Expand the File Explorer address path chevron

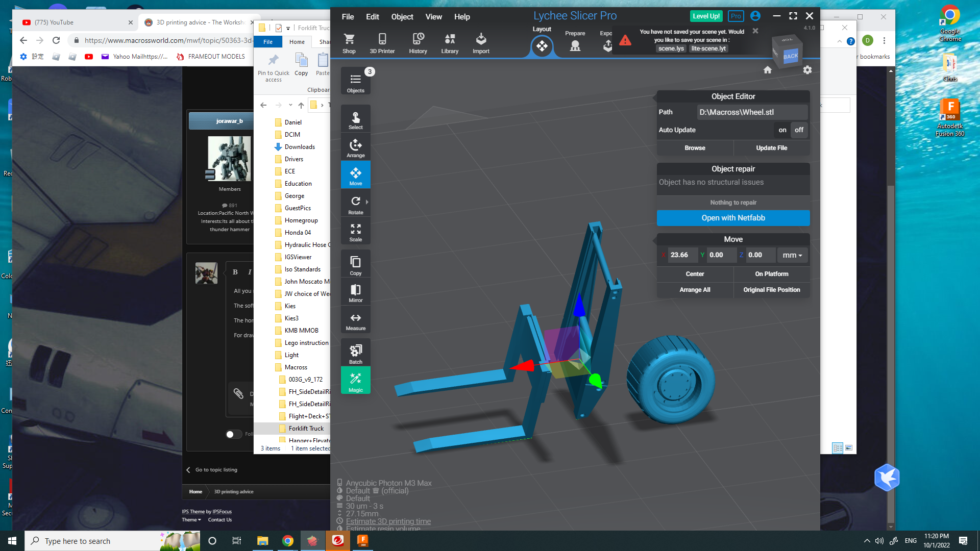(x=322, y=105)
